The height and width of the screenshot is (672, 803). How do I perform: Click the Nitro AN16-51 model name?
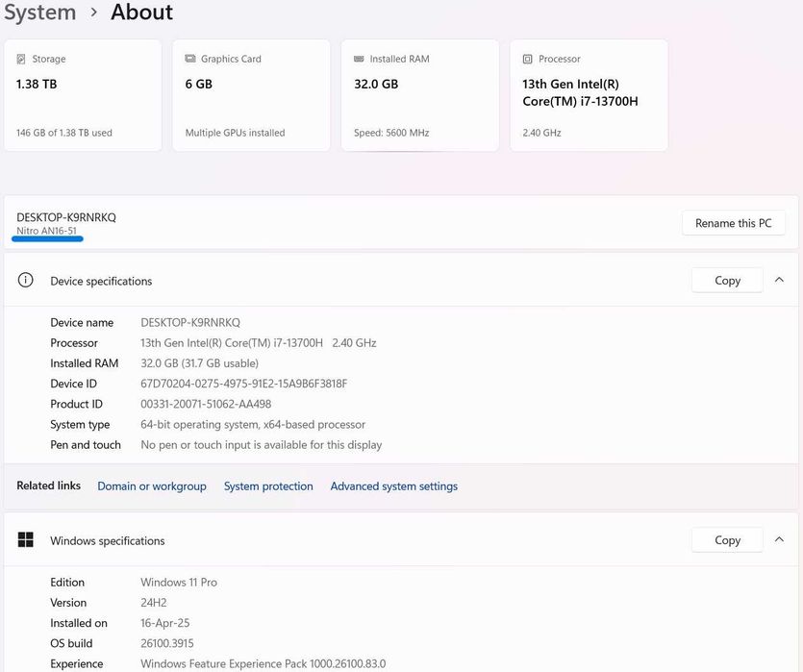coord(46,231)
